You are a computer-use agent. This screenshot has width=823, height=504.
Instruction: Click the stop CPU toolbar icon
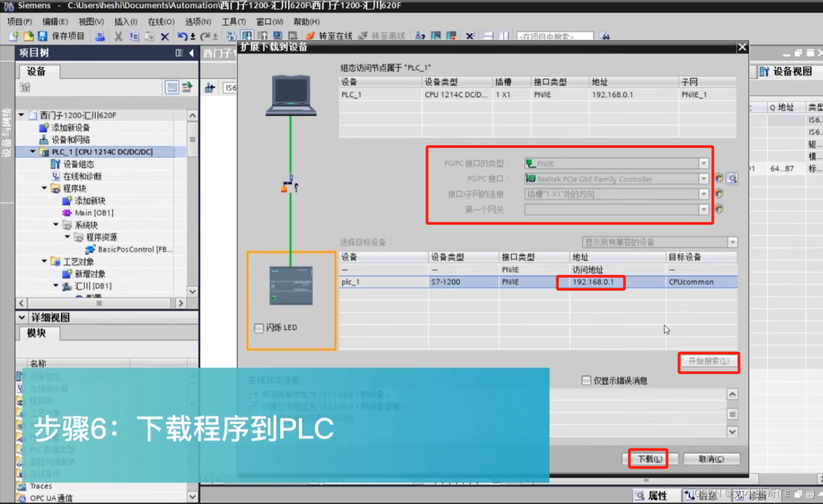click(451, 36)
